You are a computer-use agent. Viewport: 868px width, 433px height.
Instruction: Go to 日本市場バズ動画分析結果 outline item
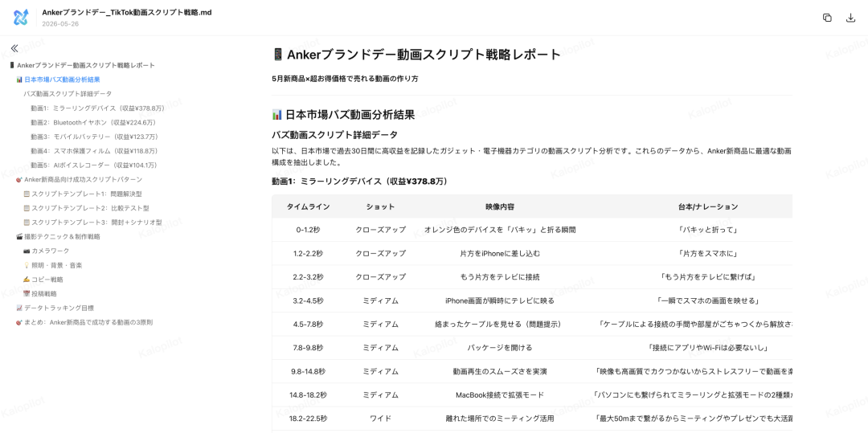[58, 80]
